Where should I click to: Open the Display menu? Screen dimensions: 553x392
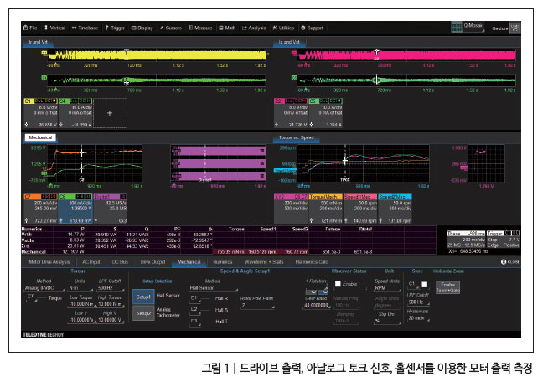coord(142,28)
